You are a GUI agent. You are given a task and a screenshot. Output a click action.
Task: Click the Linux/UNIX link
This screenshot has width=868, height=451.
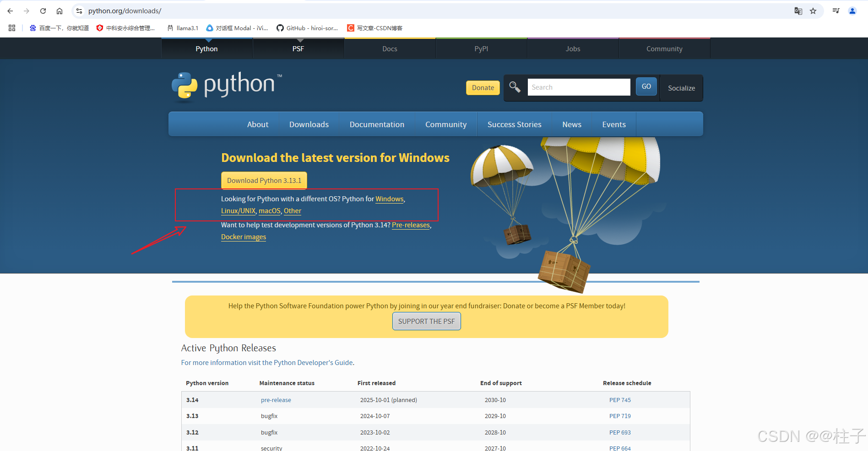click(x=238, y=211)
